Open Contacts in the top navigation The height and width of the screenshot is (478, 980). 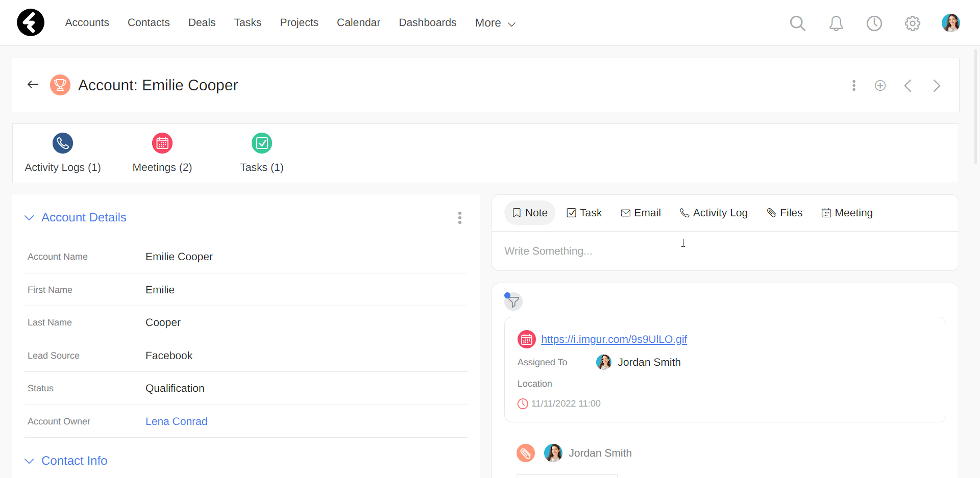(x=149, y=22)
